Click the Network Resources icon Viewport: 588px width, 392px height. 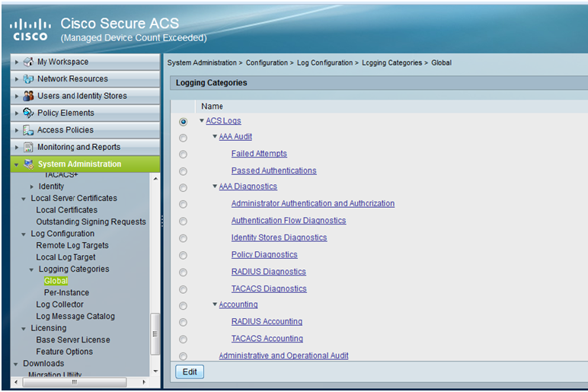point(28,79)
